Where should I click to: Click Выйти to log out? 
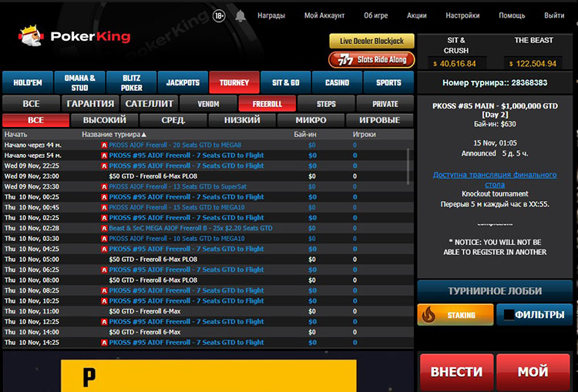(x=554, y=15)
